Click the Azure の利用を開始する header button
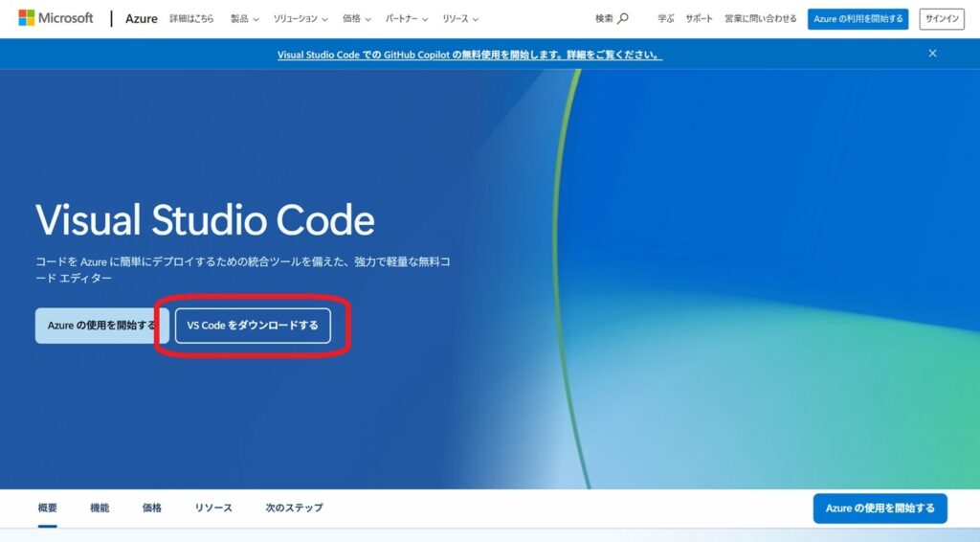The image size is (980, 542). tap(857, 19)
